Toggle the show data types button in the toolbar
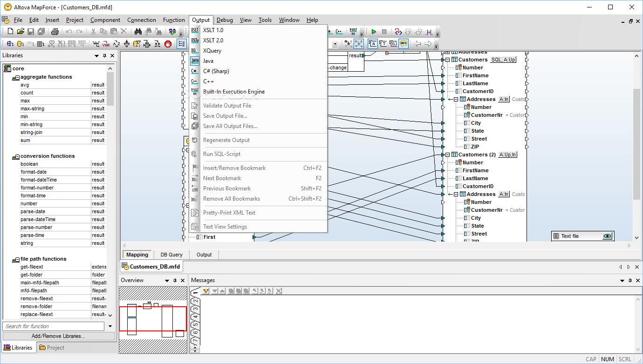 (383, 43)
